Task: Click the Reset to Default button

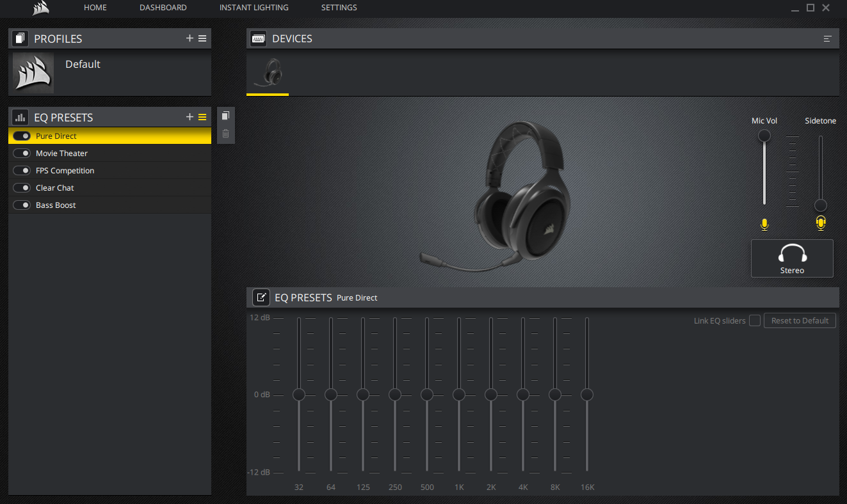Action: click(x=800, y=320)
